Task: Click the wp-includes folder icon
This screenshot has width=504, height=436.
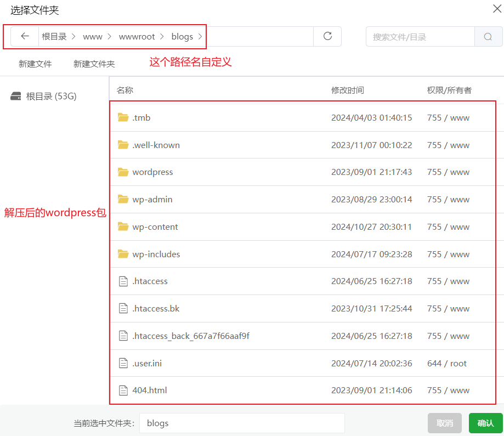Action: (123, 254)
